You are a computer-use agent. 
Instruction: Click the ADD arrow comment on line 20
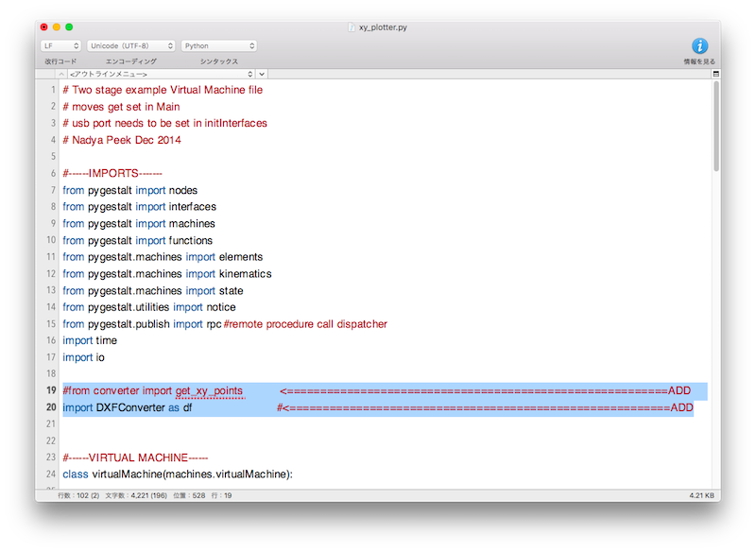[485, 407]
